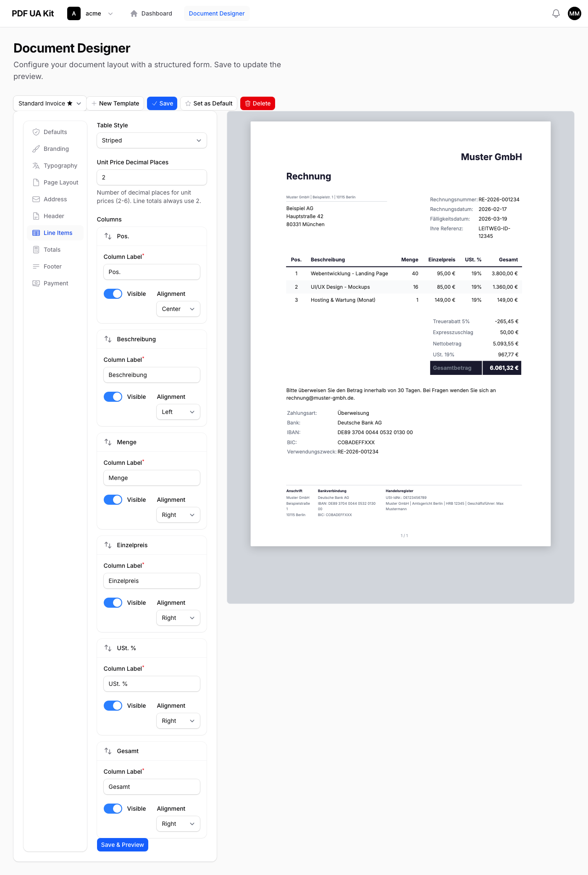Focus the Menge Column Label field
This screenshot has width=588, height=875.
point(152,478)
